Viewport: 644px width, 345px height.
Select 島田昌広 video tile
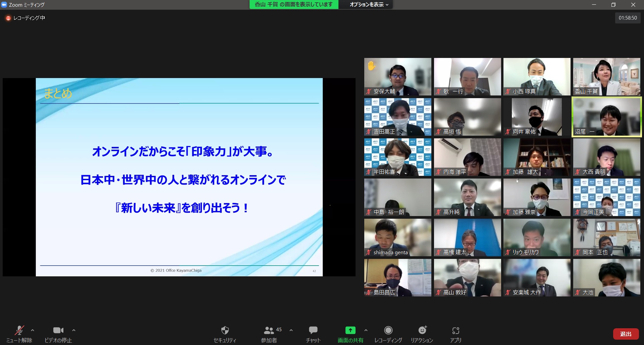tap(398, 278)
